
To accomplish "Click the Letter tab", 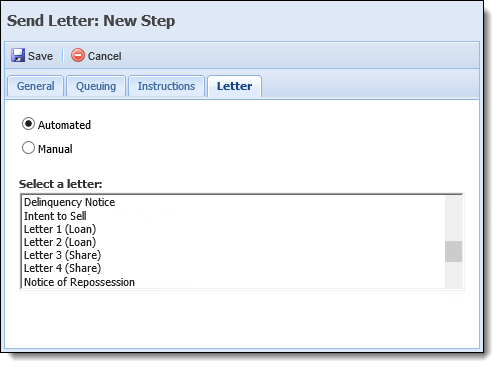I will tap(234, 86).
